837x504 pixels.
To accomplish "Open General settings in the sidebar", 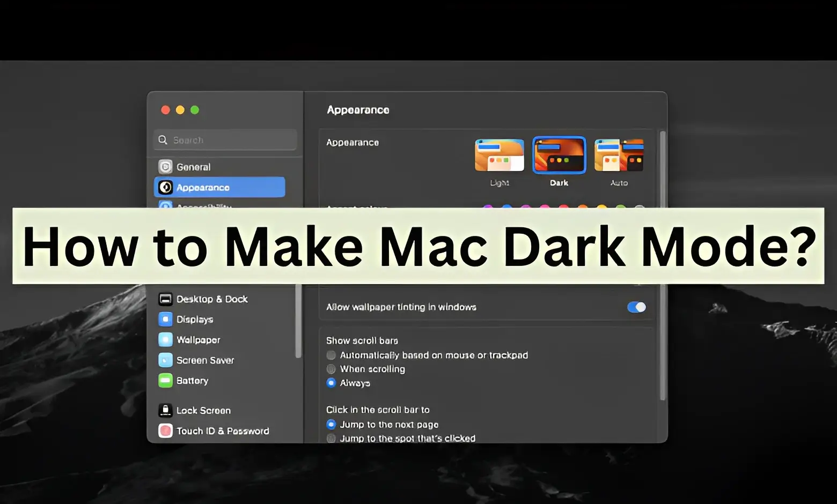I will pos(193,166).
